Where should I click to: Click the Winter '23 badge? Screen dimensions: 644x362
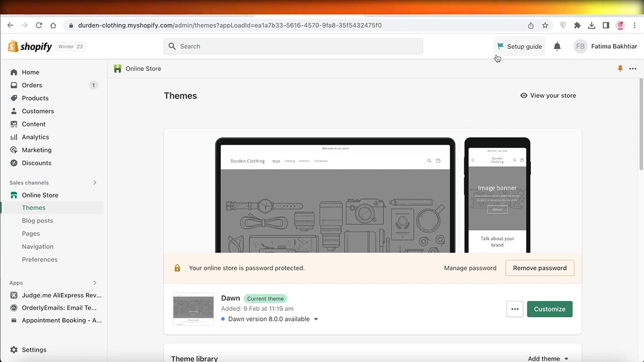[x=70, y=47]
